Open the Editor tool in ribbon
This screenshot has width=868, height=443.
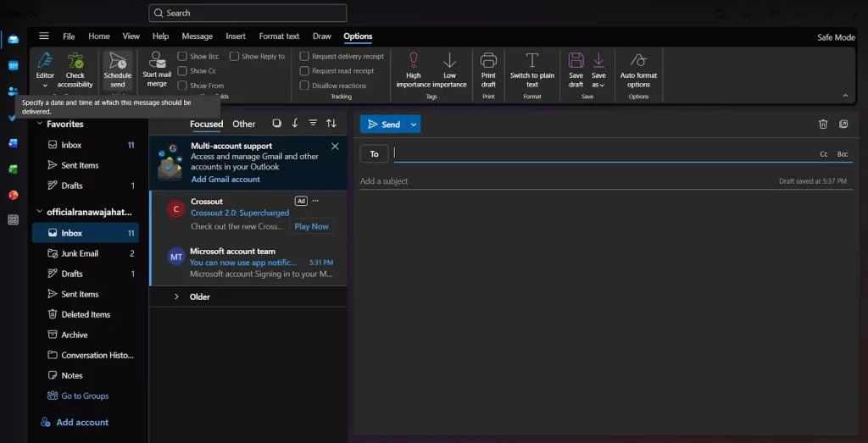point(45,70)
